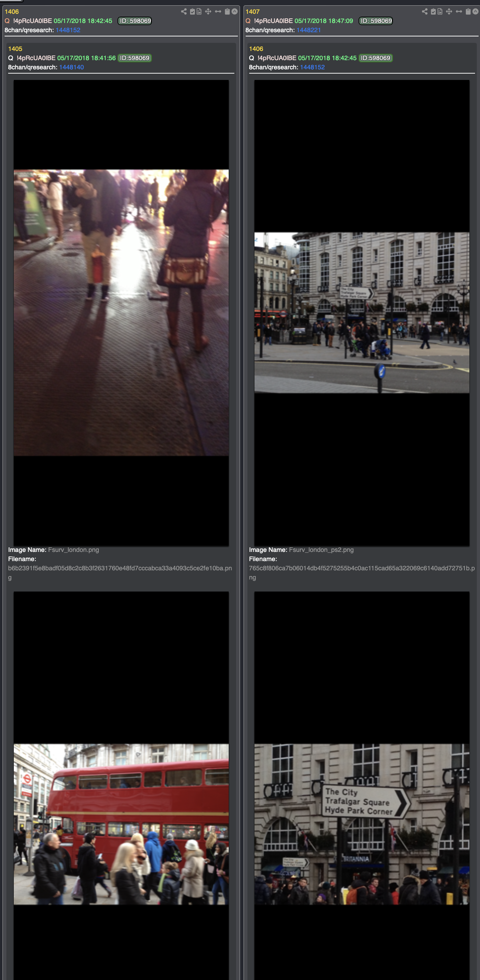The width and height of the screenshot is (480, 980).
Task: Click orange Q label on post 1406 header
Action: pyautogui.click(x=7, y=21)
